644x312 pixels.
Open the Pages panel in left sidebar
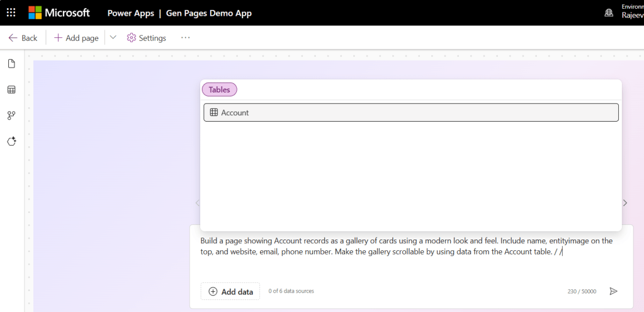11,64
